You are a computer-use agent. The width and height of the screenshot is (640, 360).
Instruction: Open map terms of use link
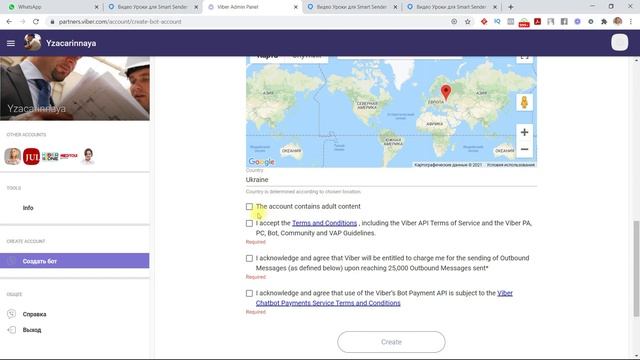pos(511,165)
